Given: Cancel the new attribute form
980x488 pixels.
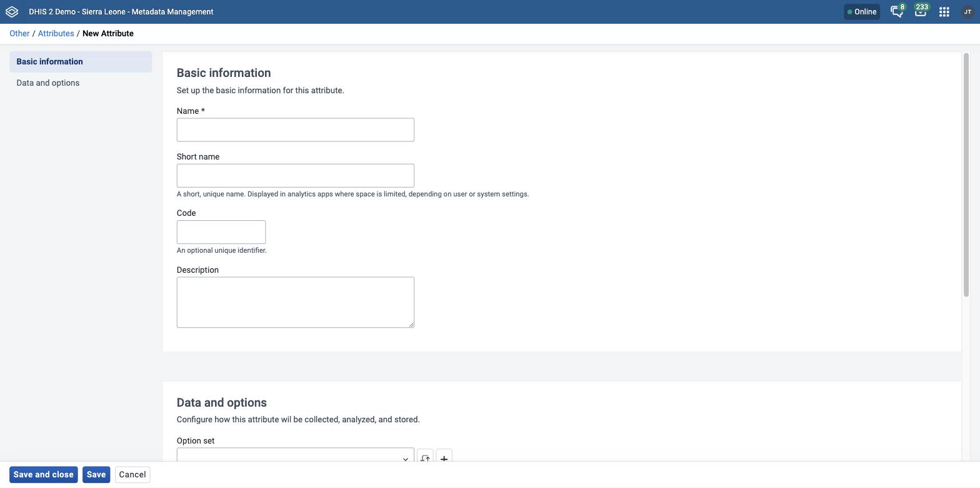Looking at the screenshot, I should pos(132,475).
